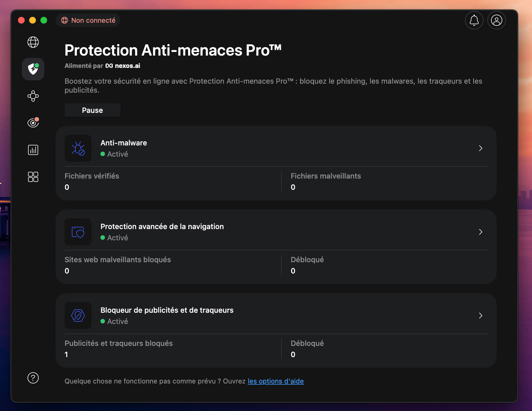The height and width of the screenshot is (411, 532).
Task: Expand Anti-malware details with its chevron
Action: [x=481, y=148]
